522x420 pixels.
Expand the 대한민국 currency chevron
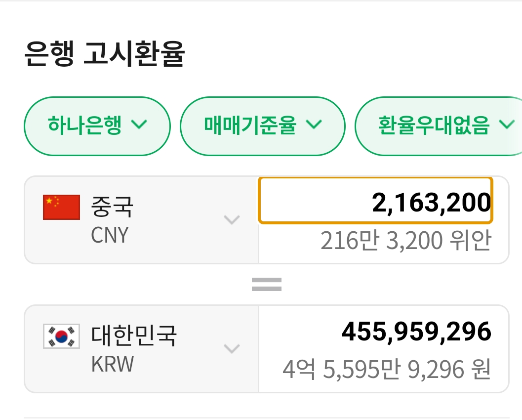coord(232,349)
